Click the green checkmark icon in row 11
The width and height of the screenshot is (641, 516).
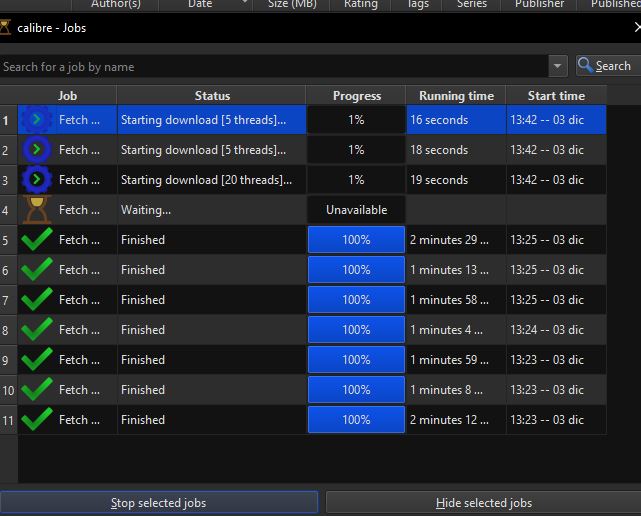tap(36, 420)
